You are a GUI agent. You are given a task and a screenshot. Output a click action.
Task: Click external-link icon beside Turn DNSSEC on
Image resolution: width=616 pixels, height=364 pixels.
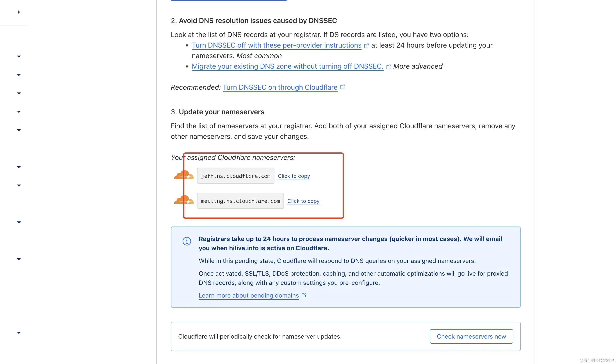(x=343, y=87)
